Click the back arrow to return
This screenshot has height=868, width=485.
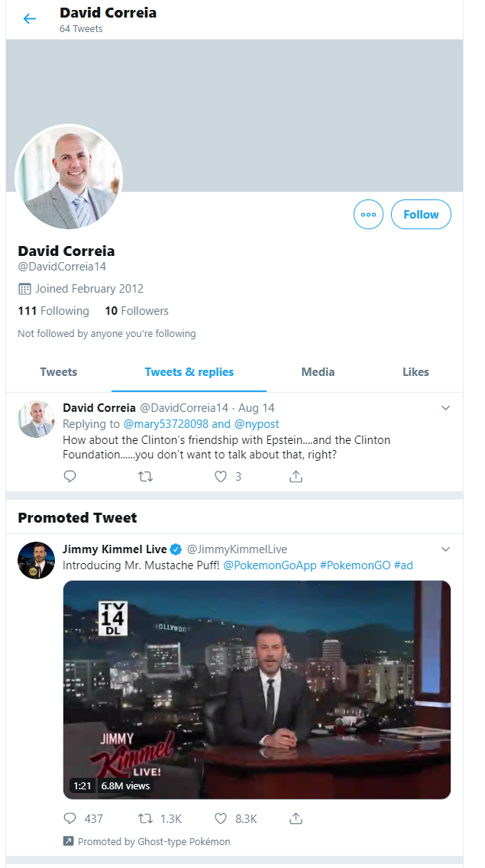pos(29,18)
